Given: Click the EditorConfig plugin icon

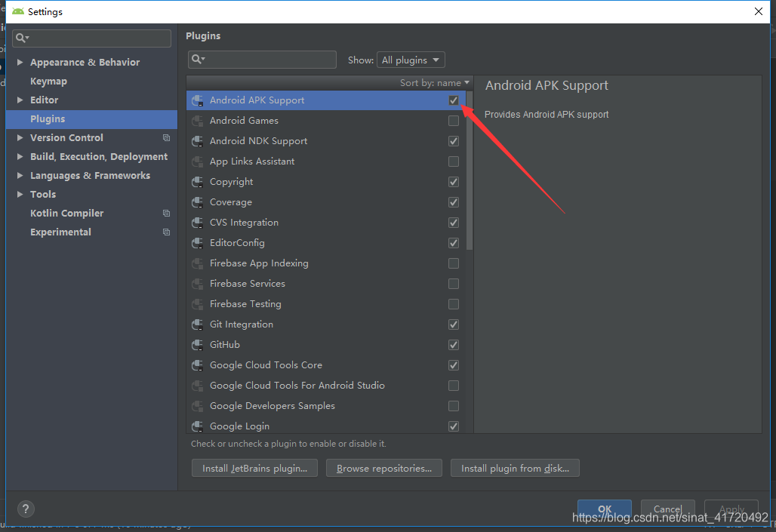Looking at the screenshot, I should [x=198, y=243].
